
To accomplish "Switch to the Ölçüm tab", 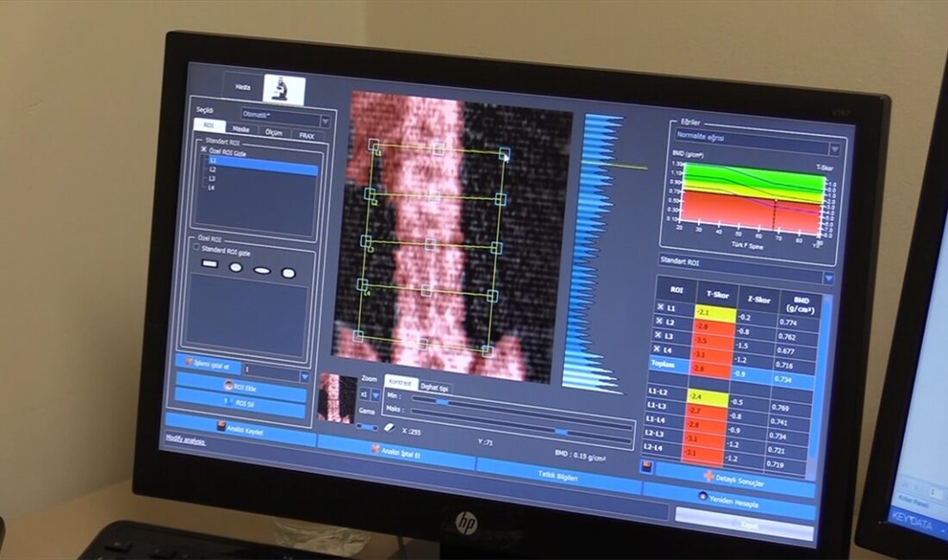I will point(273,133).
